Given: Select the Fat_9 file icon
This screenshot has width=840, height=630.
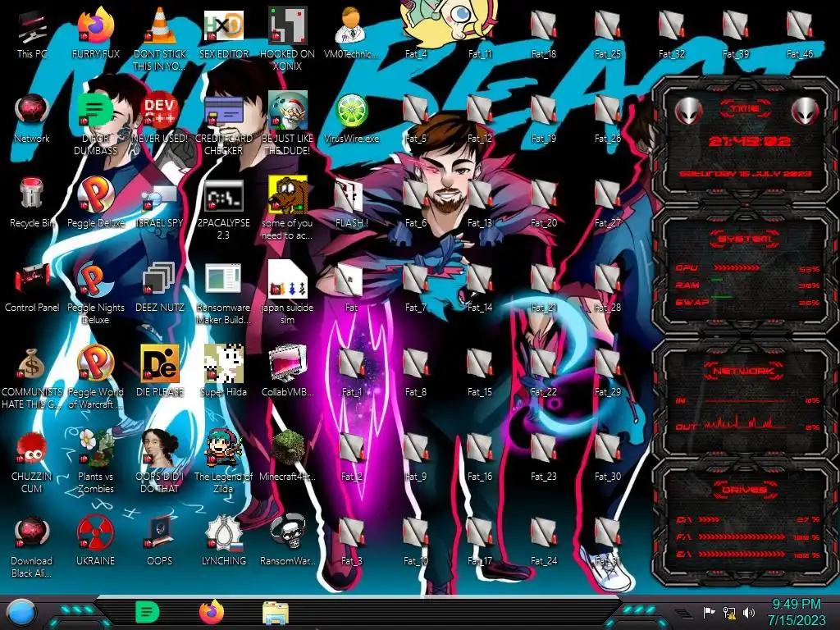Looking at the screenshot, I should pyautogui.click(x=416, y=456).
